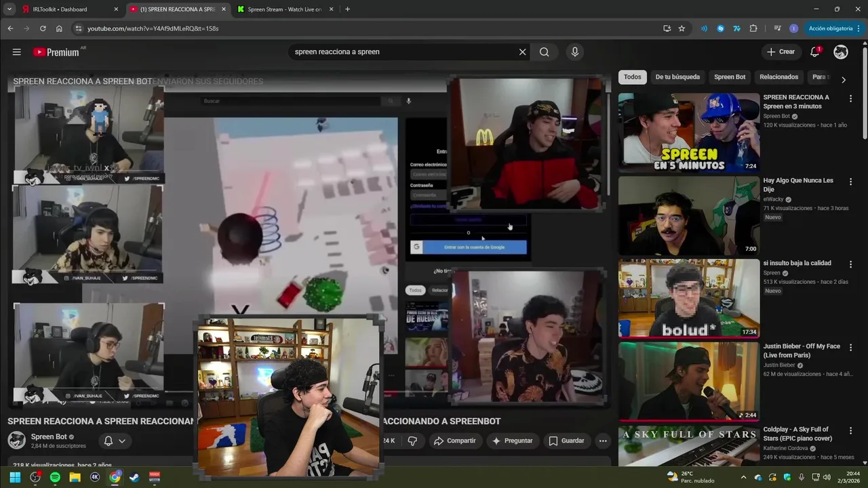The width and height of the screenshot is (868, 488).
Task: Show more filter chips with the right arrow
Action: tap(843, 79)
